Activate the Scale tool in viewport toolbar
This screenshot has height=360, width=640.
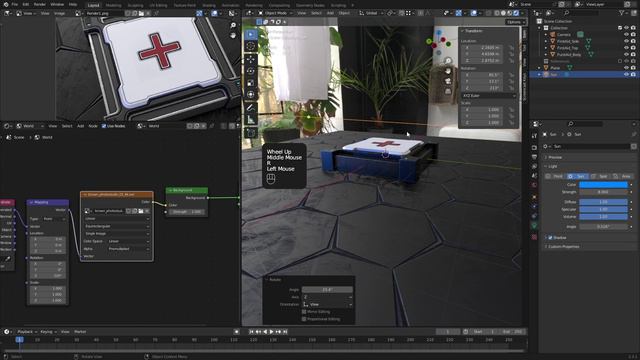click(251, 83)
